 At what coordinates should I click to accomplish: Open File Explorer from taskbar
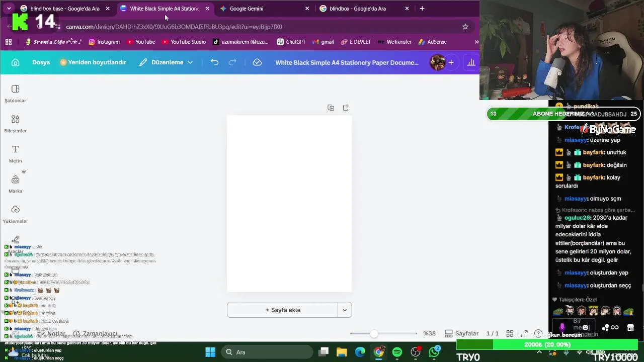(x=342, y=352)
